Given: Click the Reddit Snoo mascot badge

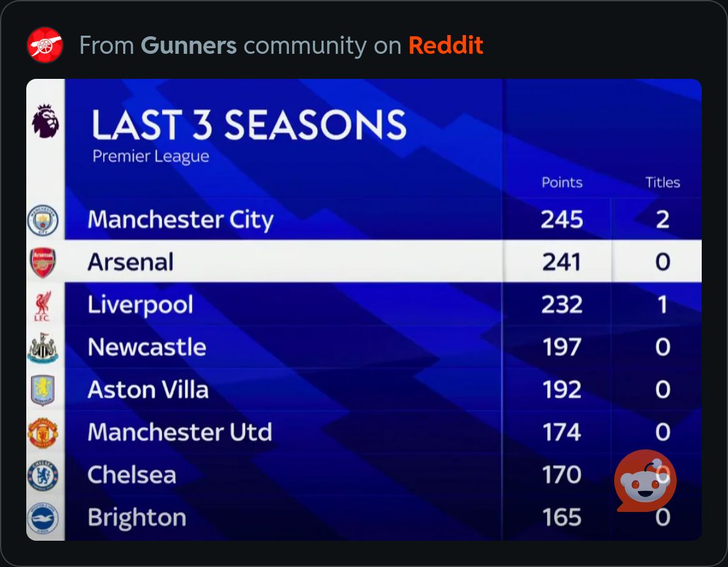Looking at the screenshot, I should 645,481.
